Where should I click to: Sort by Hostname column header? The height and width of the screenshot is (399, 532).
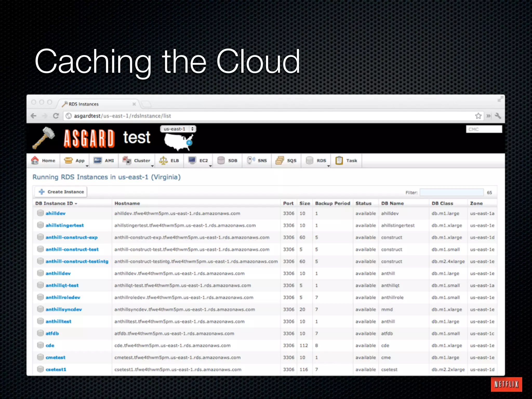tap(127, 203)
